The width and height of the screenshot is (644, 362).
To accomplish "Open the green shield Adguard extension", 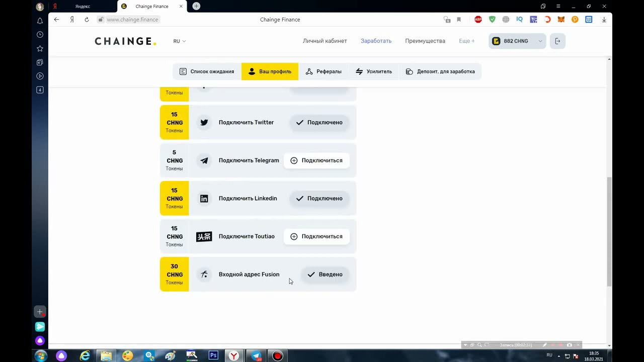I will tap(492, 20).
